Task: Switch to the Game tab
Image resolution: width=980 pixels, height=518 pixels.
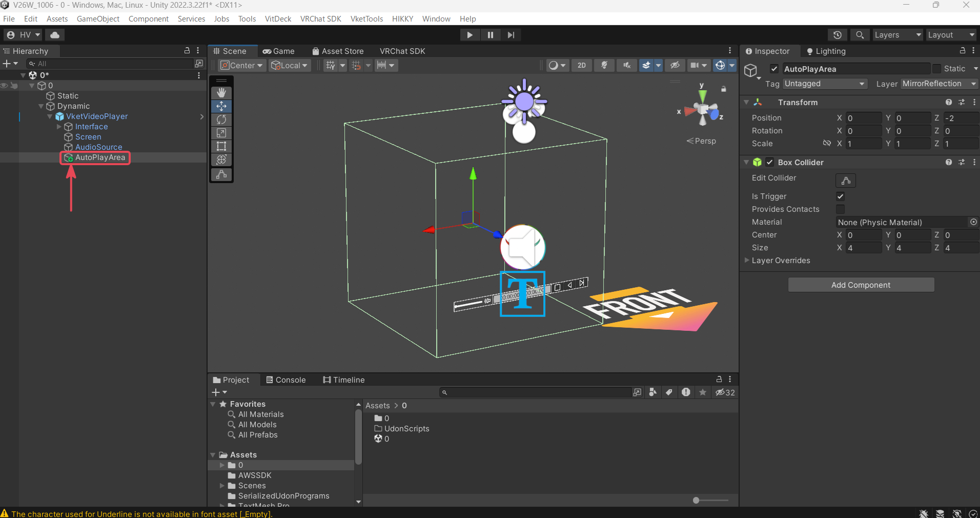Action: (278, 51)
